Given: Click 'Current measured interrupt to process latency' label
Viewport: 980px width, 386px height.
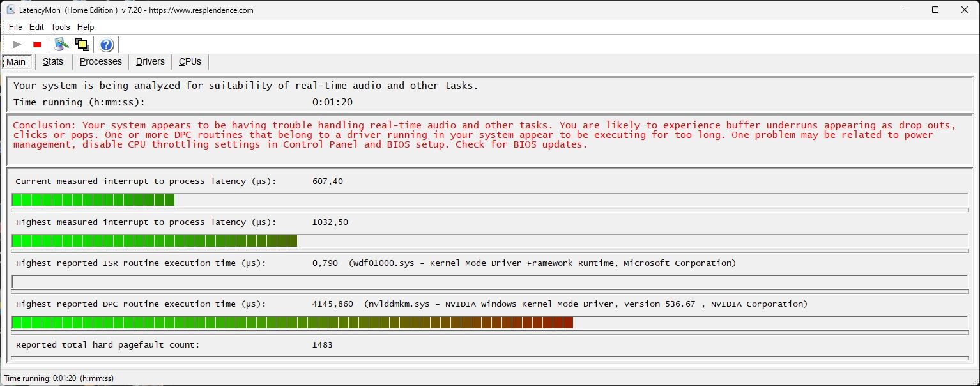Looking at the screenshot, I should click(x=146, y=181).
